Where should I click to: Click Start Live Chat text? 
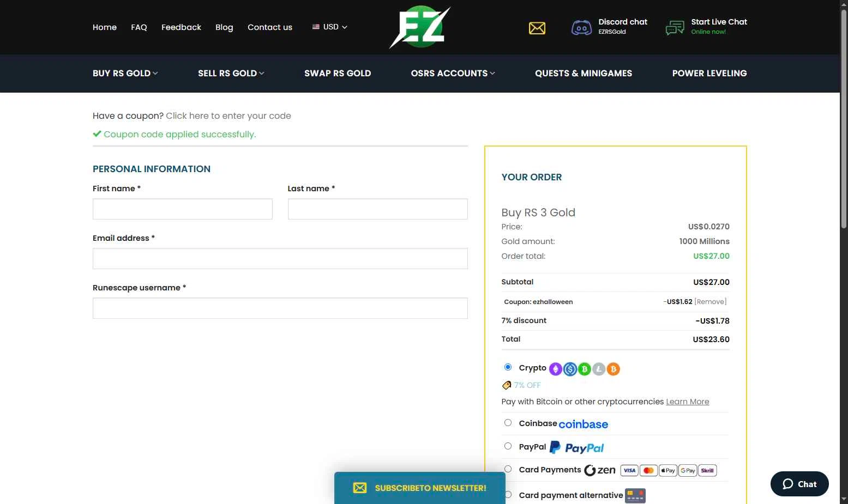click(719, 22)
